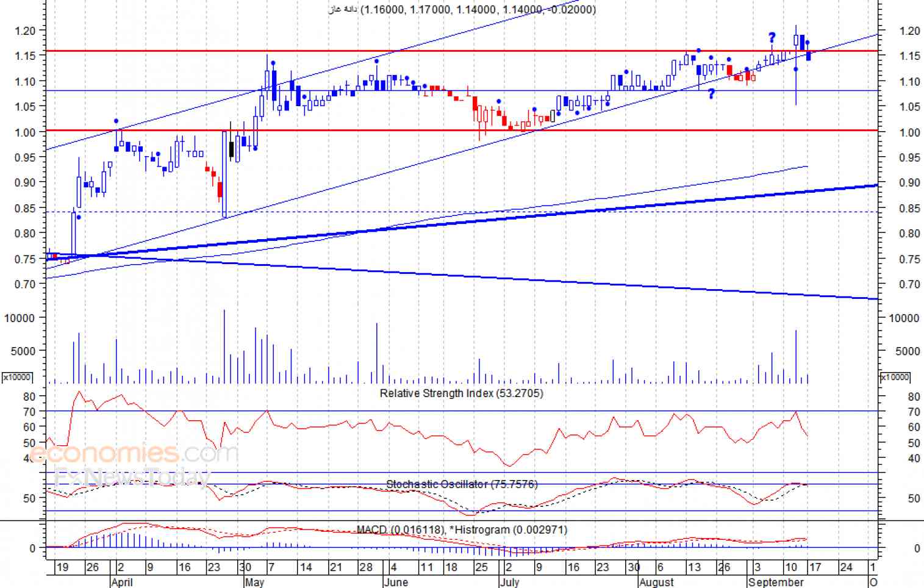Click the left x10000 volume scale box
The height and width of the screenshot is (588, 924).
[x=17, y=378]
